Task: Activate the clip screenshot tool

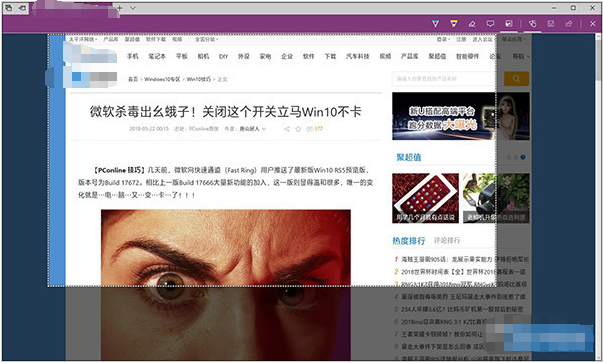Action: [x=509, y=24]
